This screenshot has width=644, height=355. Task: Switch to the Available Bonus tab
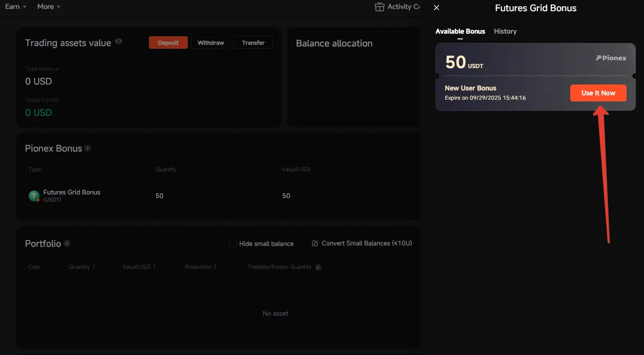click(x=460, y=31)
